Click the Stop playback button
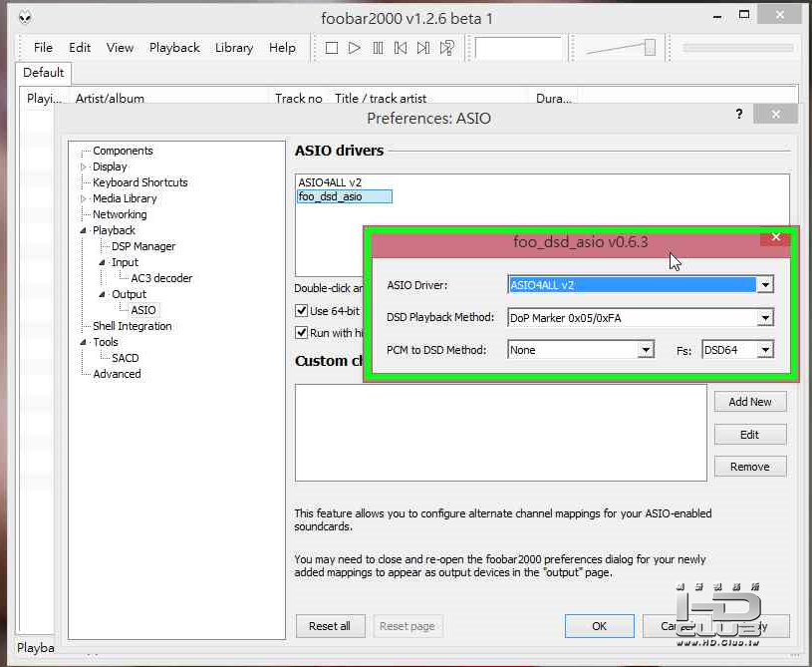The width and height of the screenshot is (812, 667). coord(332,48)
